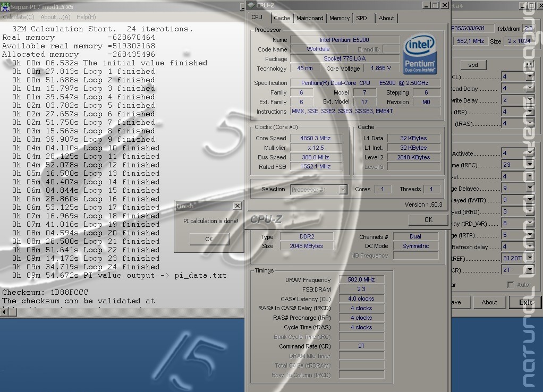
Task: Enable the Auto checkbox in the timings window
Action: pos(511,285)
